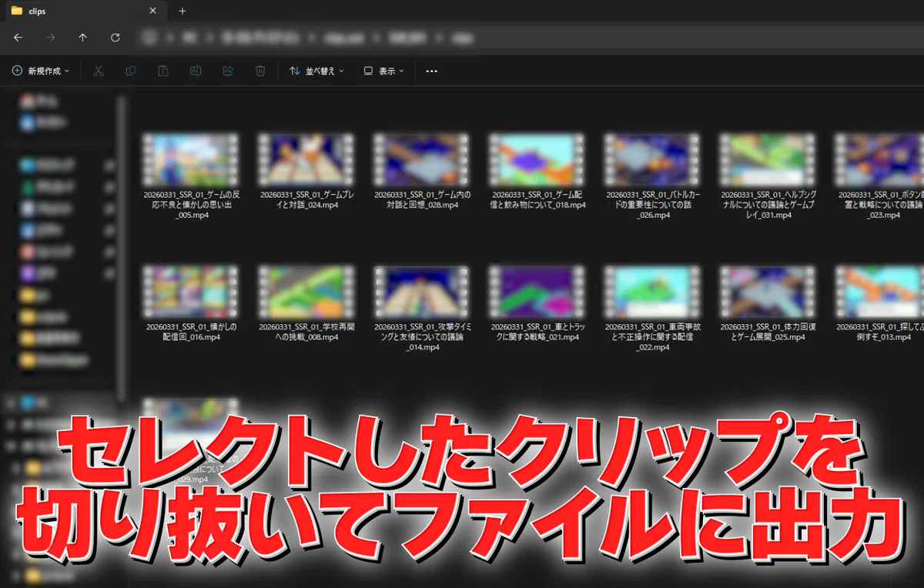The image size is (924, 588).
Task: Select the バトルカードの重要性についての話_026.mp4 thumbnail
Action: [x=653, y=160]
